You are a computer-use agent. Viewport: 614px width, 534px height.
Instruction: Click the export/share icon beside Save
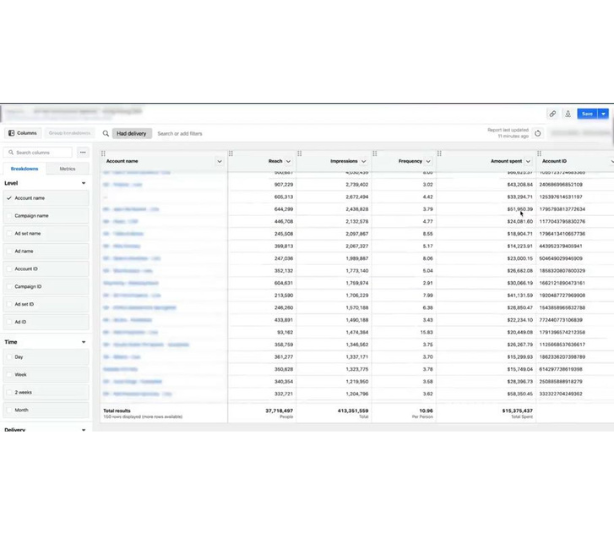click(567, 114)
